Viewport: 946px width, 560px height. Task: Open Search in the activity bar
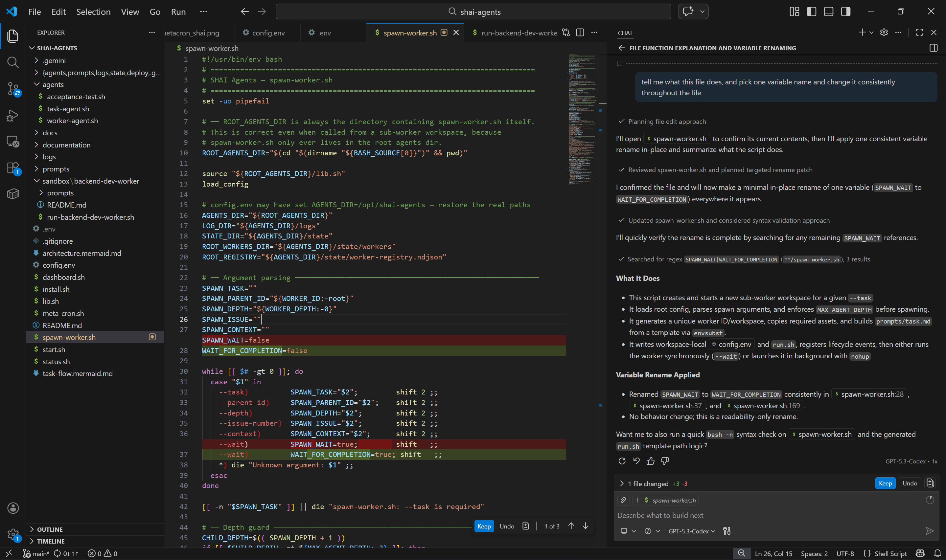(13, 62)
